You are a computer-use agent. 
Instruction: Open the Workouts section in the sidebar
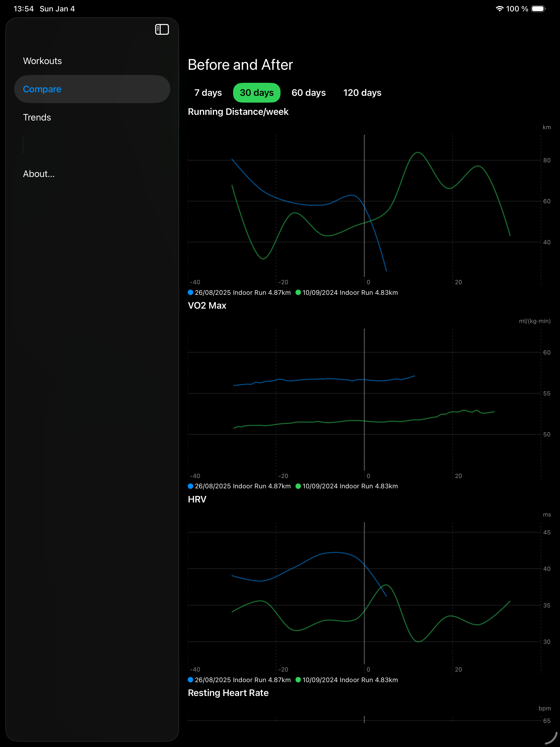point(42,61)
